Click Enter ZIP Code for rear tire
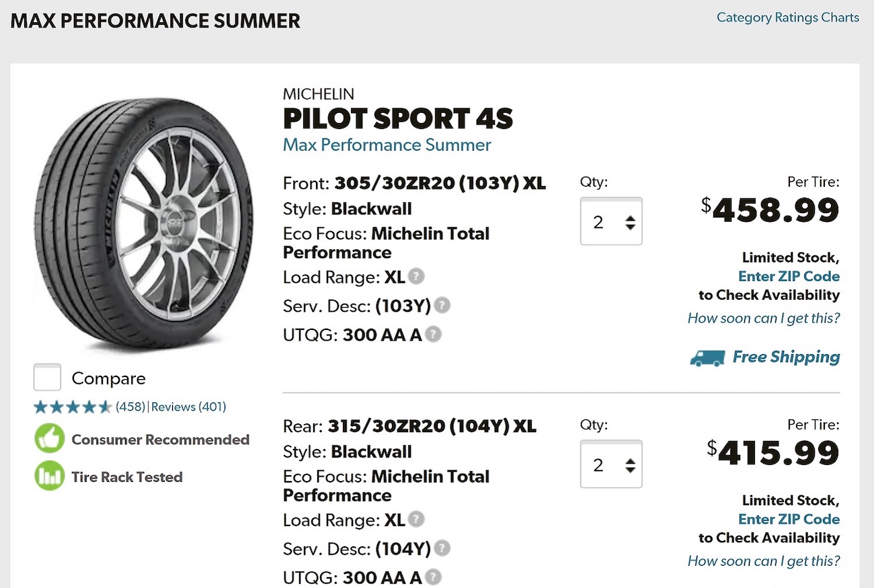The width and height of the screenshot is (874, 588). coord(789,519)
